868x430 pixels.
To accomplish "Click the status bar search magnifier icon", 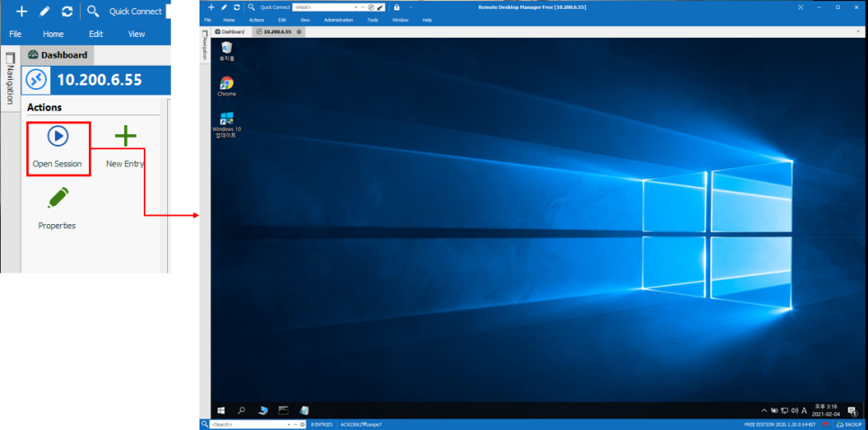I will tap(204, 425).
